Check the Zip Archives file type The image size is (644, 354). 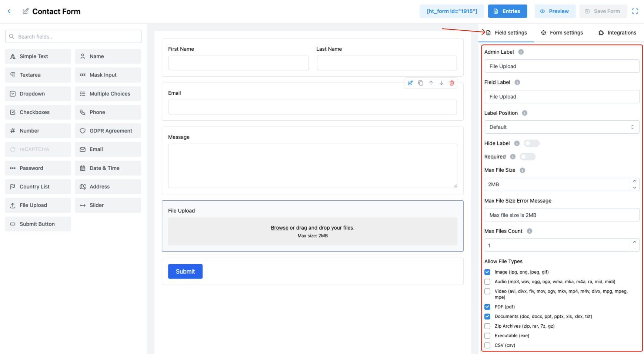487,326
